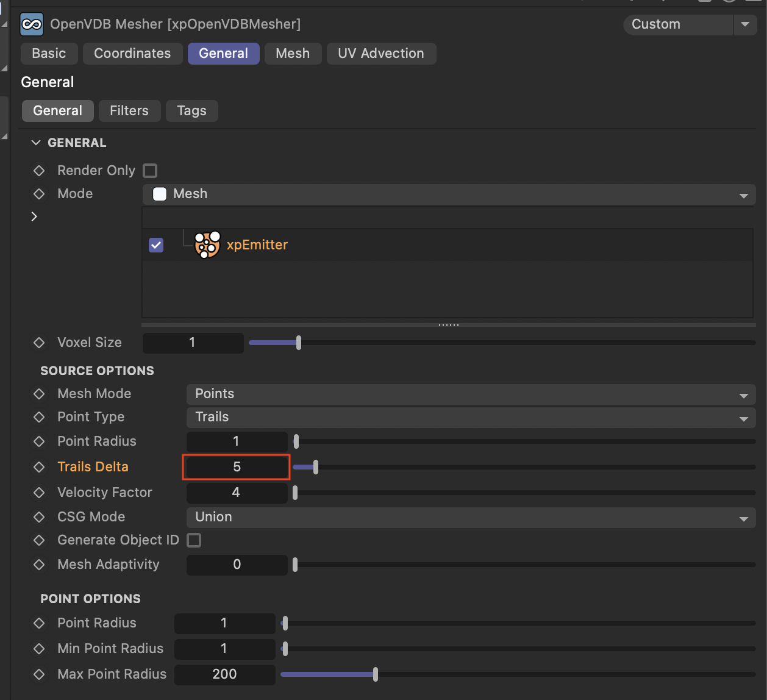Open the Tags sub-tab
767x700 pixels.
[192, 111]
